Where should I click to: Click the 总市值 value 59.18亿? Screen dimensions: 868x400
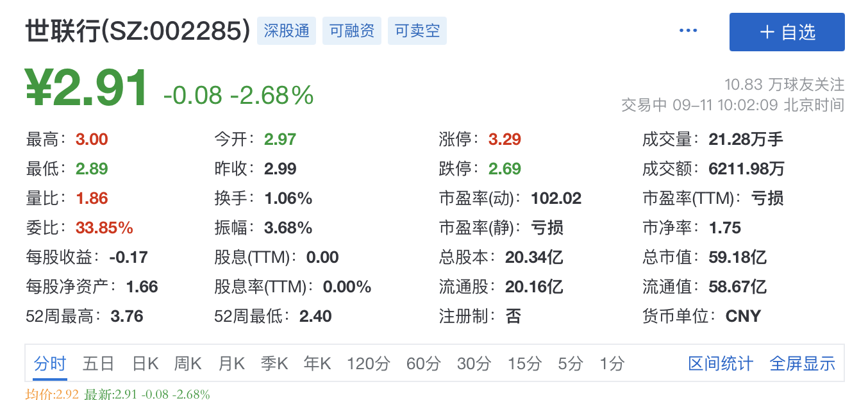(737, 257)
